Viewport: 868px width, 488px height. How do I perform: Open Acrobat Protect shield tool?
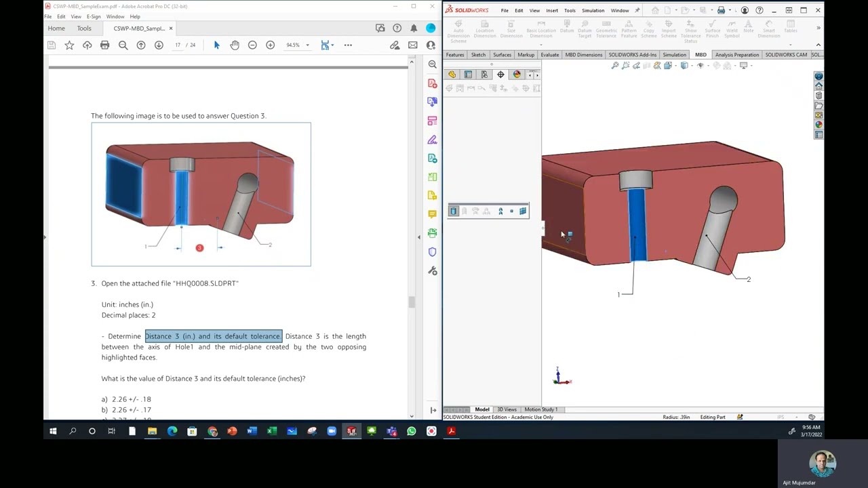pos(432,252)
